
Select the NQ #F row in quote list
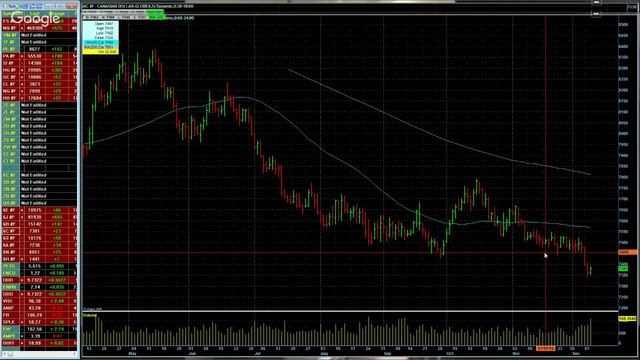coord(39,28)
